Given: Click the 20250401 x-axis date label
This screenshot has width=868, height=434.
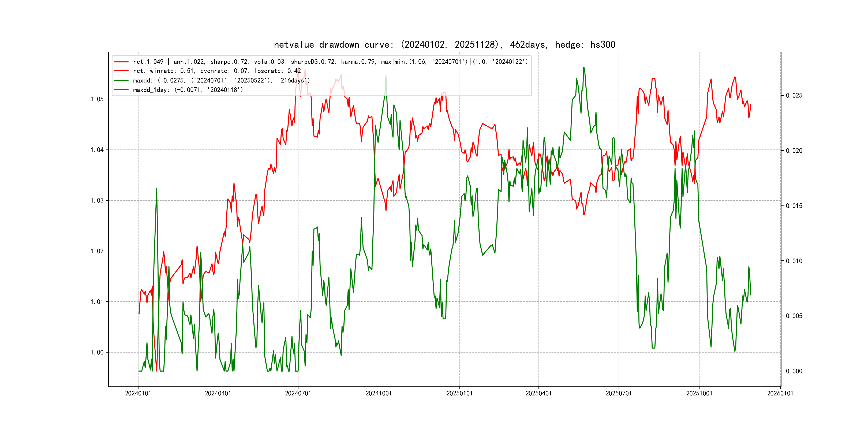Looking at the screenshot, I should pos(538,394).
